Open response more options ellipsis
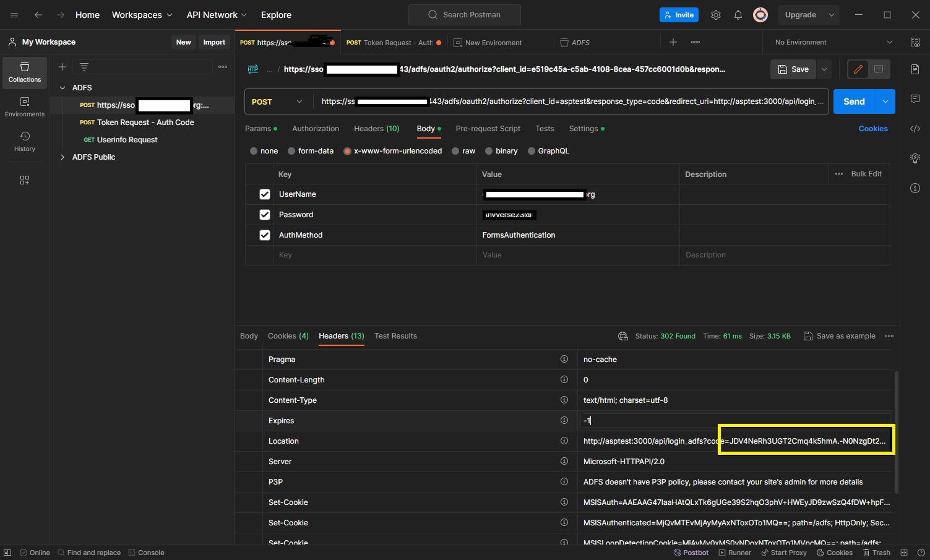This screenshot has width=930, height=560. click(889, 336)
